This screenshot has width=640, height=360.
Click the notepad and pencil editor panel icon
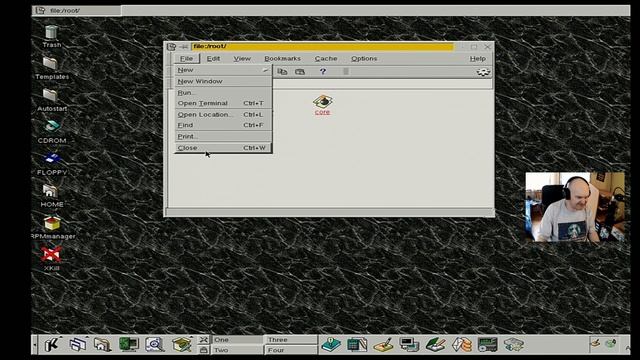[x=383, y=345]
